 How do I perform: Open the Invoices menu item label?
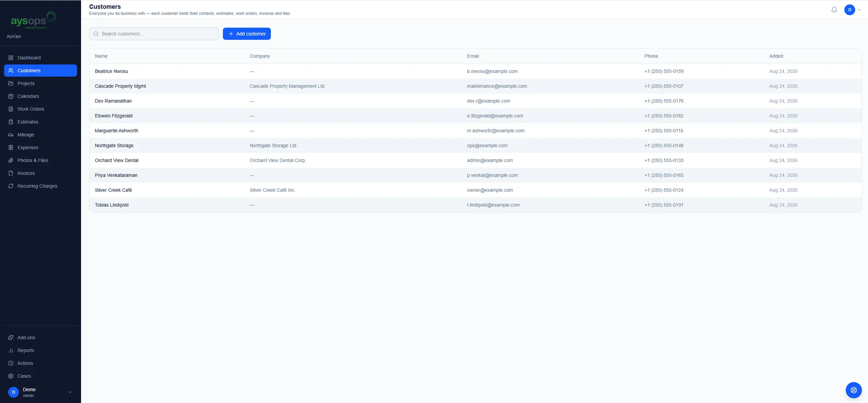(x=26, y=173)
